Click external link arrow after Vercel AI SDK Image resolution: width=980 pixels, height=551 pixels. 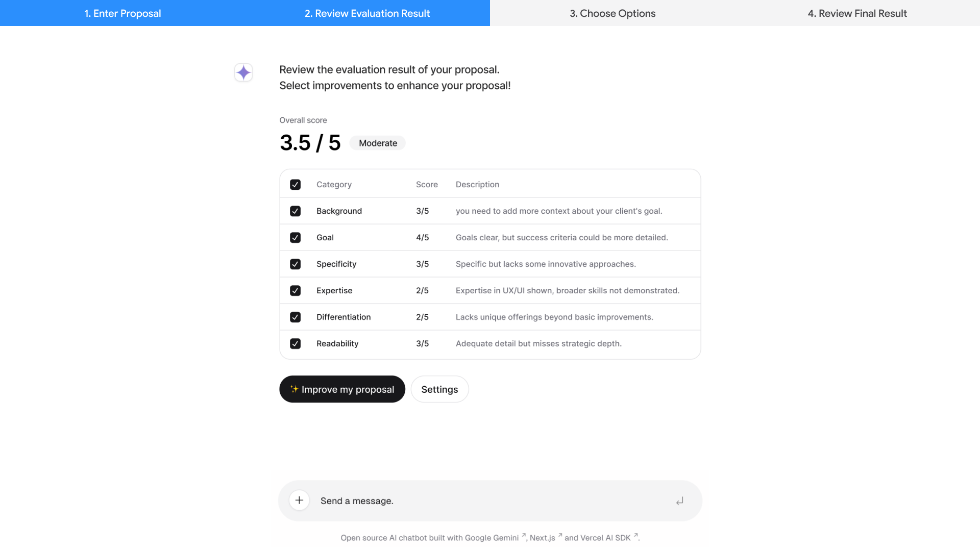click(635, 536)
